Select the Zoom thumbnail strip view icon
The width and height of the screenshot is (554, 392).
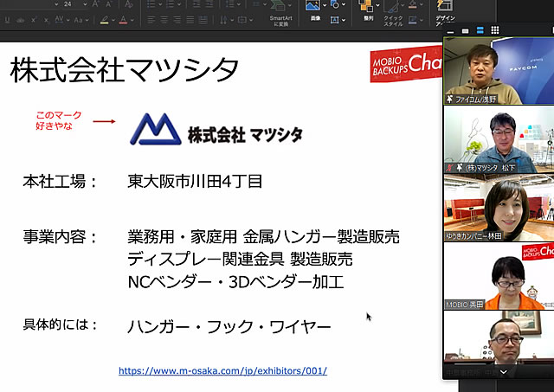[480, 30]
